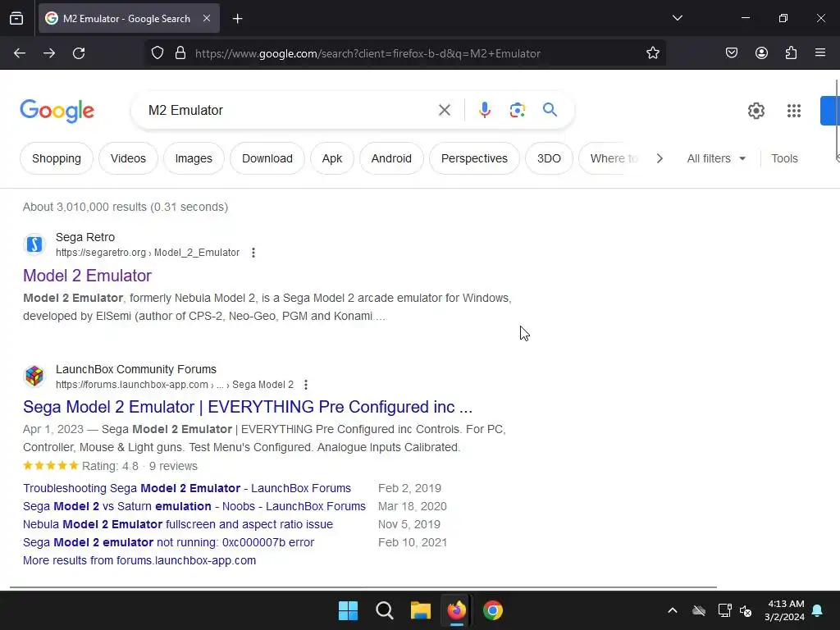Show more filter chips with arrow

pos(660,158)
